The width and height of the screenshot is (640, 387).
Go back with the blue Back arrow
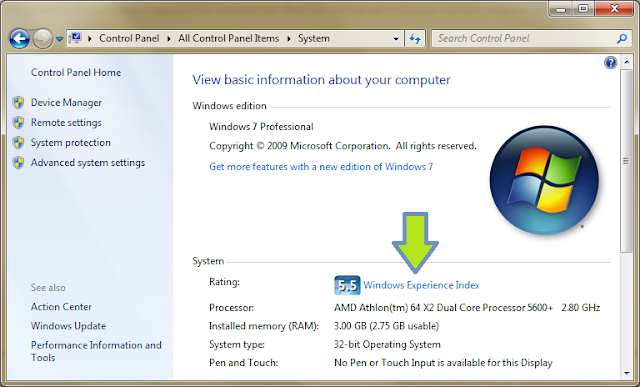[19, 39]
